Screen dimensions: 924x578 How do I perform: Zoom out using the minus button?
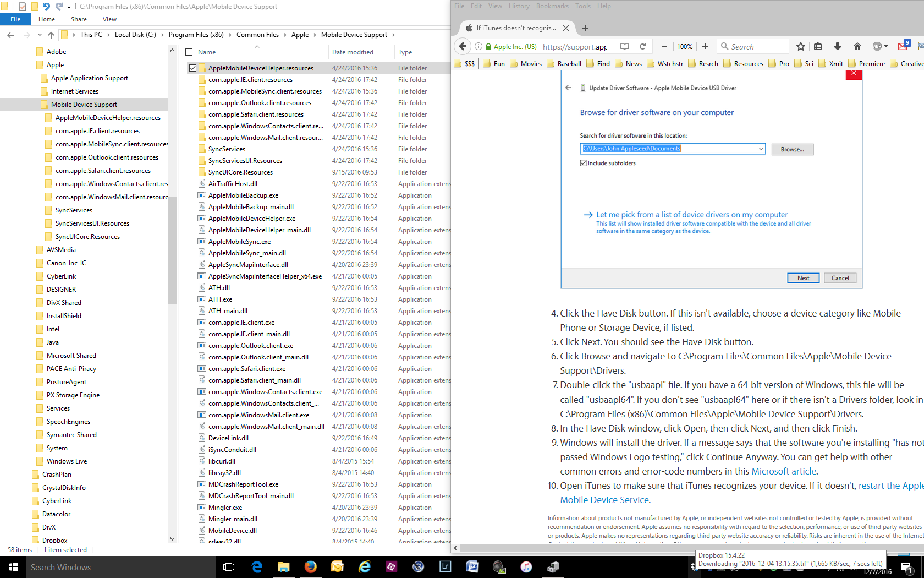[664, 46]
